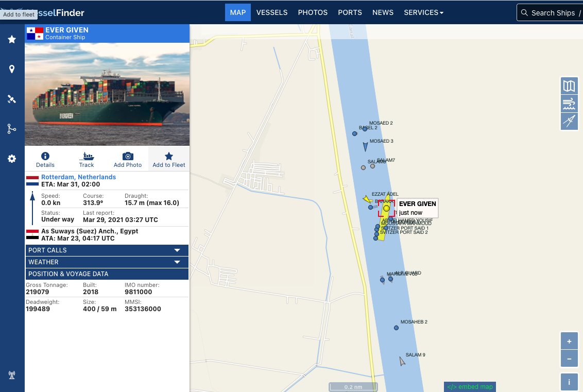Click the antenna tower icon

pyautogui.click(x=12, y=375)
